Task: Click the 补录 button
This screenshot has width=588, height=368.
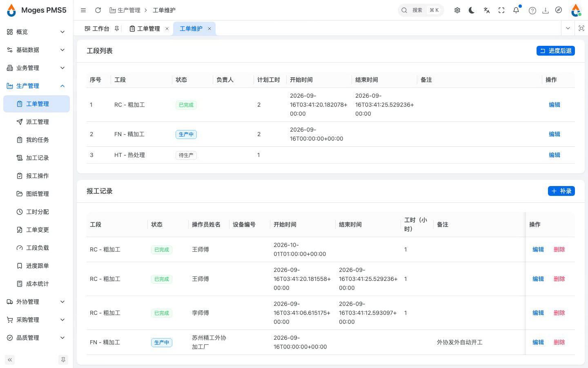Action: pyautogui.click(x=561, y=191)
